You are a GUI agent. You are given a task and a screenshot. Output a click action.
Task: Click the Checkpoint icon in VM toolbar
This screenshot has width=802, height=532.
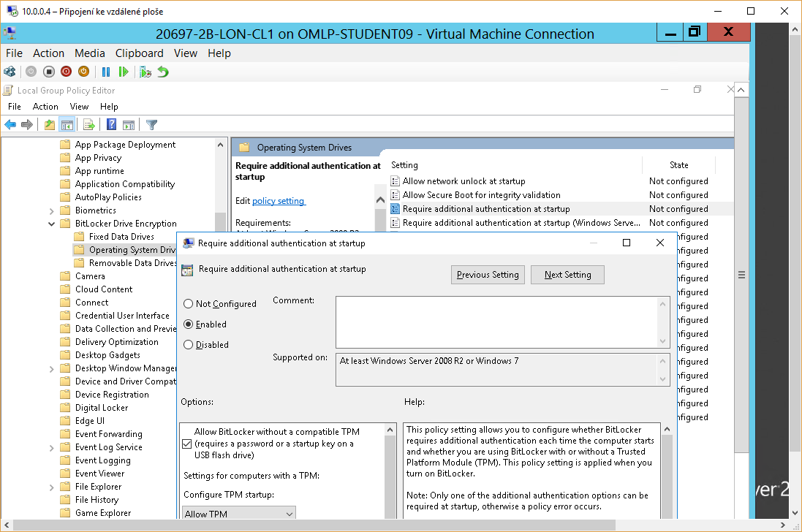coord(145,72)
